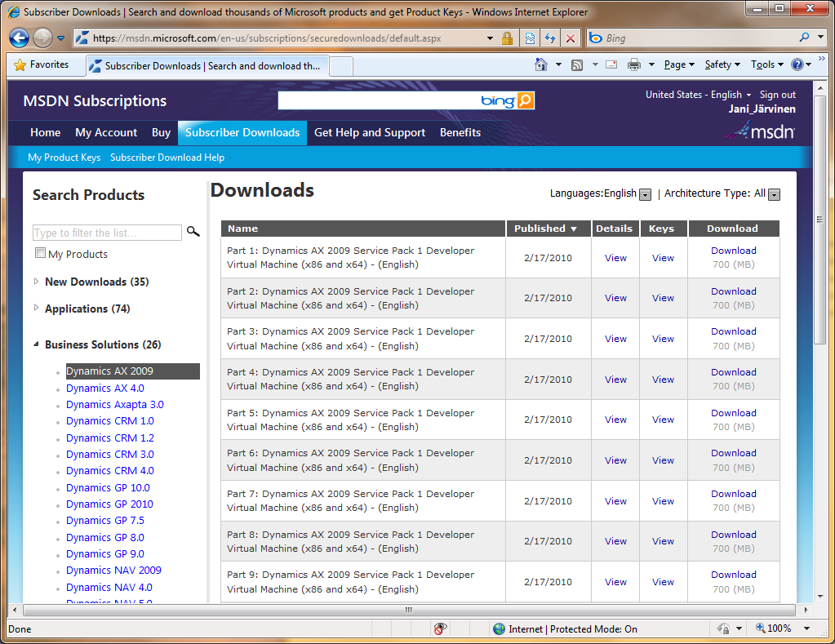Open the Safety menu
The width and height of the screenshot is (835, 644).
pos(722,64)
